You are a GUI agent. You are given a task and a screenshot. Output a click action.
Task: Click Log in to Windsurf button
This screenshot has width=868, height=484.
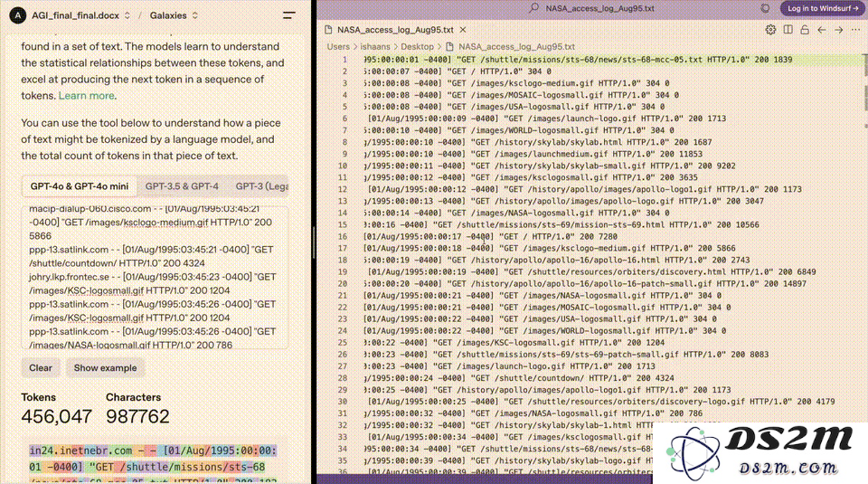(x=823, y=8)
